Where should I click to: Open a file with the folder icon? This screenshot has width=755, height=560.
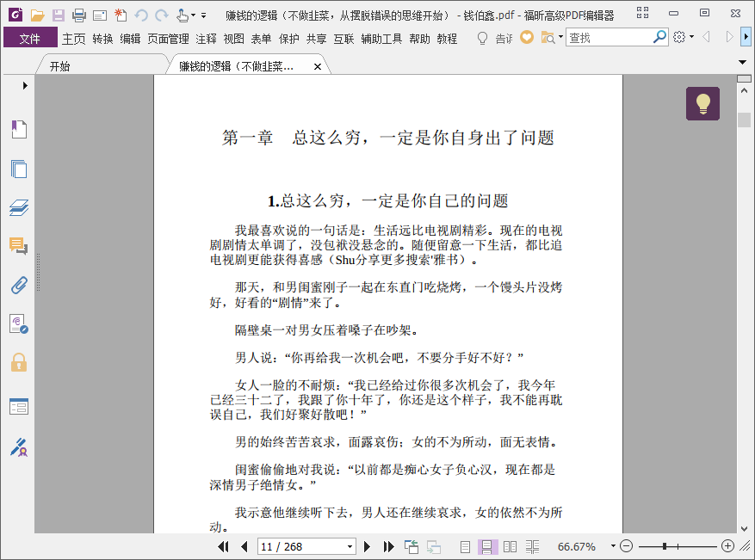pyautogui.click(x=37, y=15)
